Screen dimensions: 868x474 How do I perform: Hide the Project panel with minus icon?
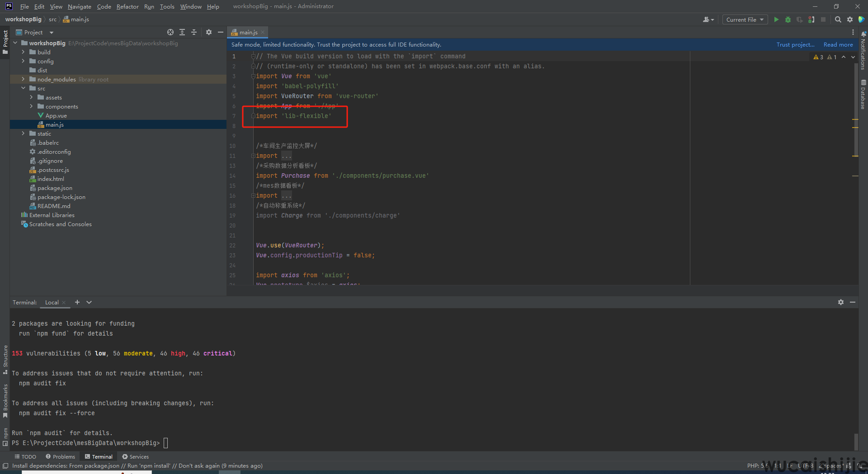point(221,32)
